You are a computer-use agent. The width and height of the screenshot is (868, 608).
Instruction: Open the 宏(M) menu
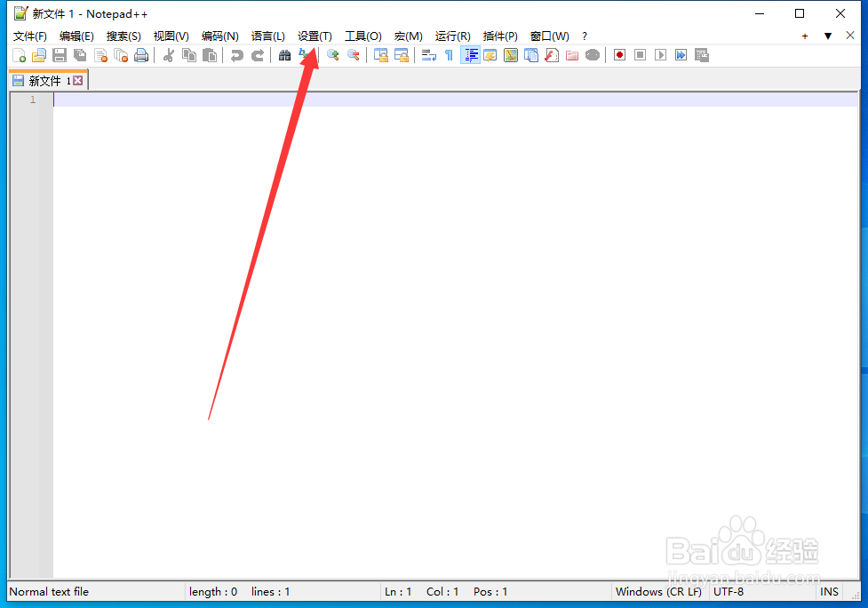click(408, 36)
